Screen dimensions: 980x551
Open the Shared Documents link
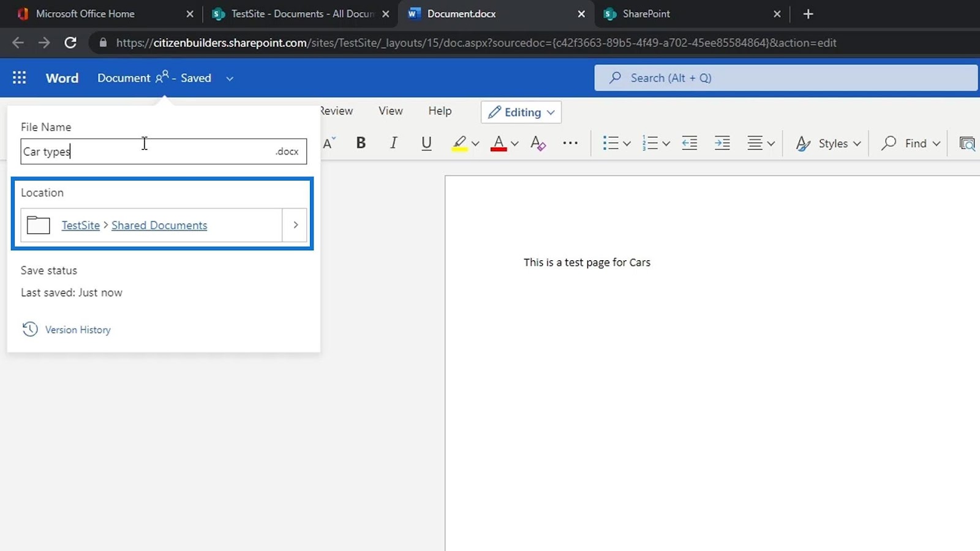click(159, 225)
